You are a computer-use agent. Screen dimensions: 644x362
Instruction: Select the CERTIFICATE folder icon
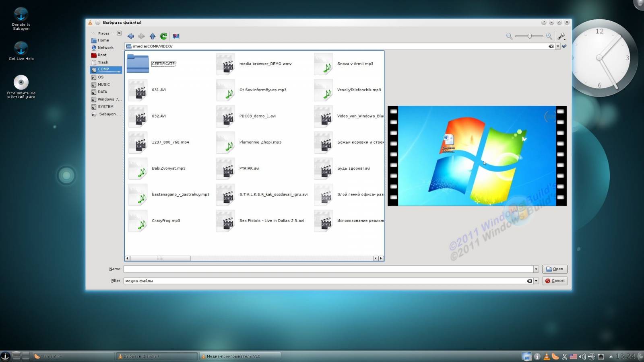[x=138, y=64]
